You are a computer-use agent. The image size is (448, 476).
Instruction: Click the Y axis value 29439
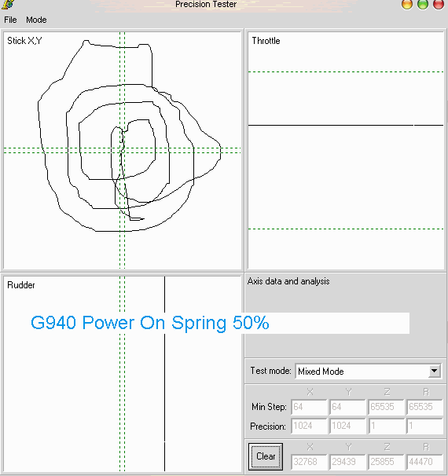tap(347, 462)
